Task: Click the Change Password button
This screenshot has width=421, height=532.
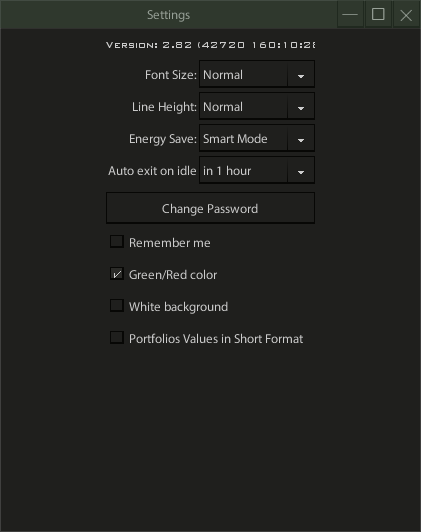Action: [x=210, y=208]
